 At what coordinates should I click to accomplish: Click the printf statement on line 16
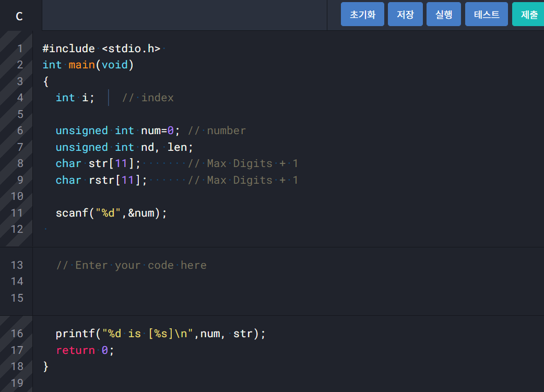(x=161, y=334)
